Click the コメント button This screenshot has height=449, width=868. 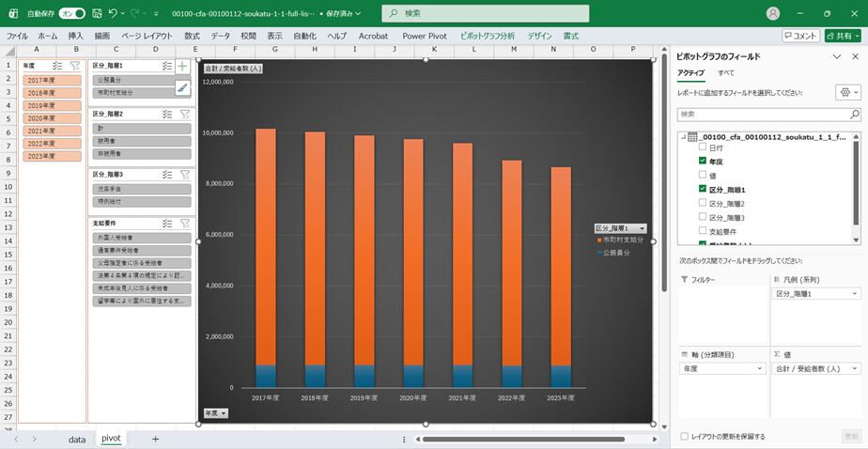(x=800, y=36)
